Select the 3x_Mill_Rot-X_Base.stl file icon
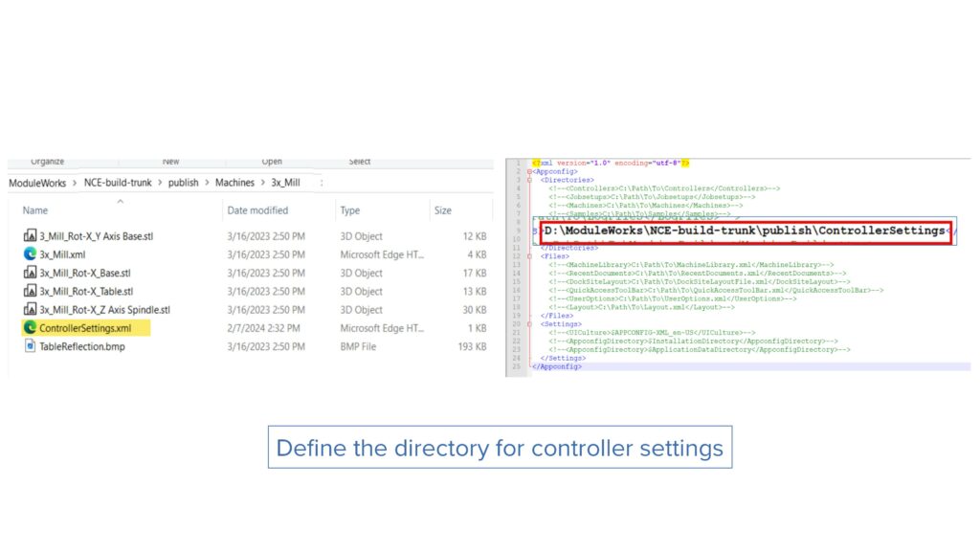Image resolution: width=980 pixels, height=551 pixels. pyautogui.click(x=30, y=273)
